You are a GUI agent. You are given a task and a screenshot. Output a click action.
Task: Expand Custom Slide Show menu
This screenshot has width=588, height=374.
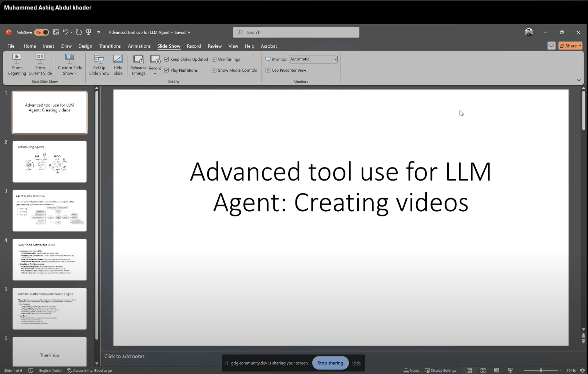(x=70, y=65)
